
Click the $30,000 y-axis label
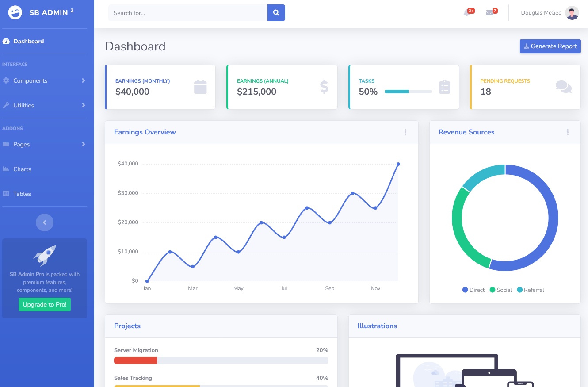point(128,193)
